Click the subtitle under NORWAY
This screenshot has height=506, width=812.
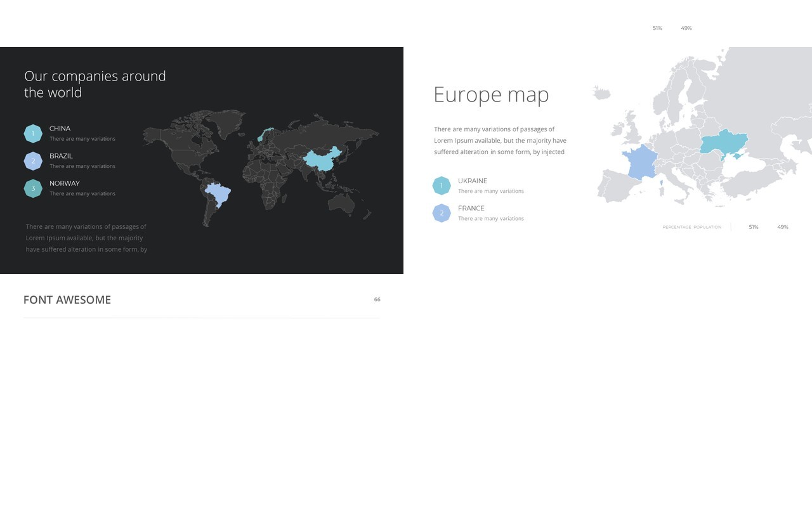pyautogui.click(x=82, y=193)
